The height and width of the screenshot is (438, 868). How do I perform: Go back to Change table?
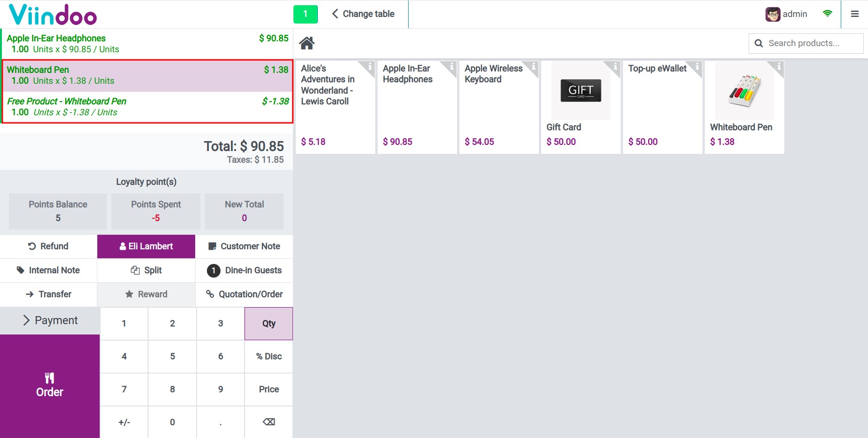[363, 14]
